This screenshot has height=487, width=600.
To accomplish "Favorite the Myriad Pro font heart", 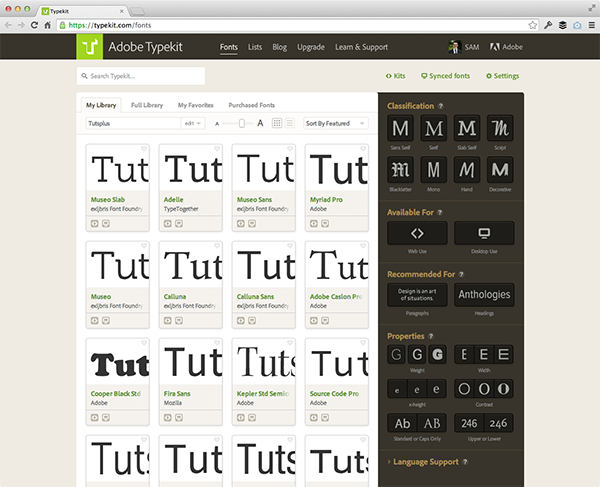I will pyautogui.click(x=363, y=149).
